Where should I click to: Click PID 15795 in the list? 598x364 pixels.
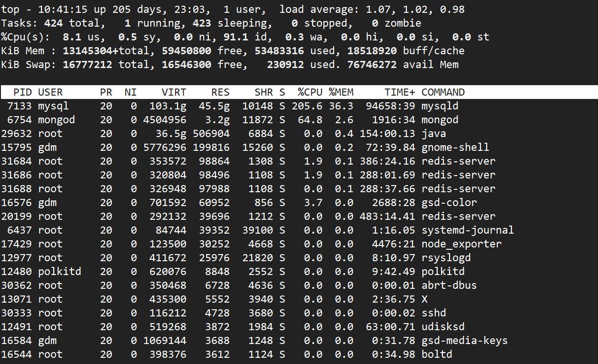(x=16, y=148)
